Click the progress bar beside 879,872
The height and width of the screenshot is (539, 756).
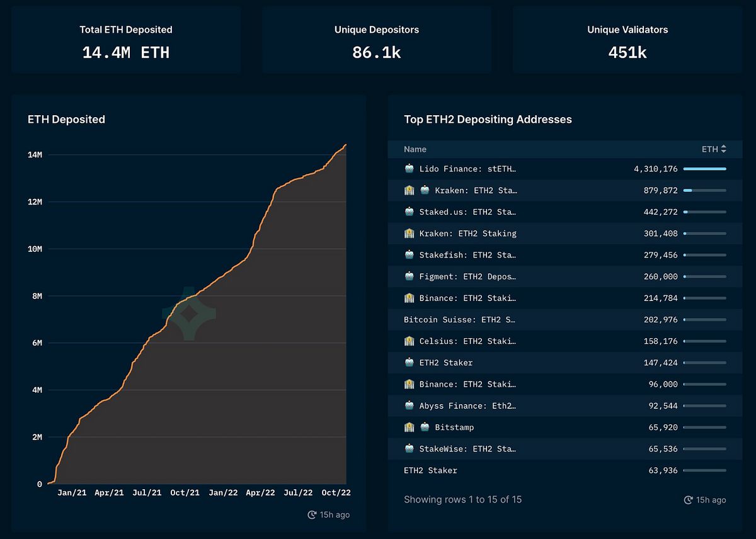(x=704, y=190)
